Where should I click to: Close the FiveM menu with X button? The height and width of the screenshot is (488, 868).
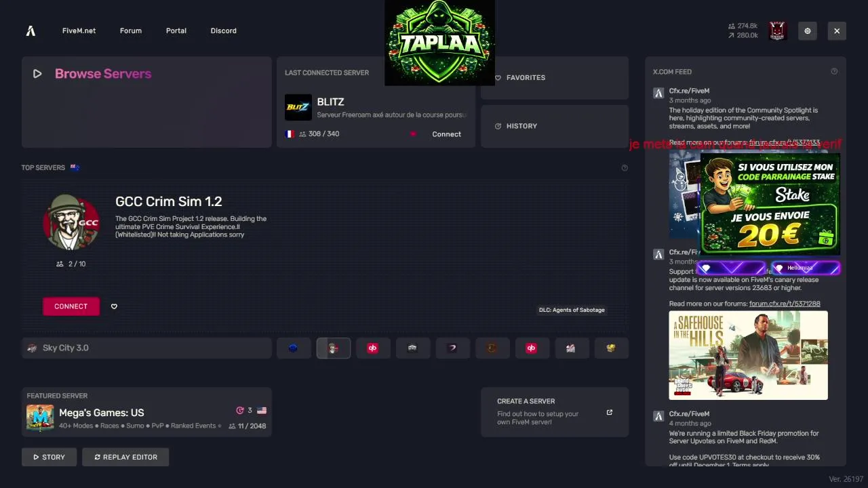pyautogui.click(x=837, y=30)
